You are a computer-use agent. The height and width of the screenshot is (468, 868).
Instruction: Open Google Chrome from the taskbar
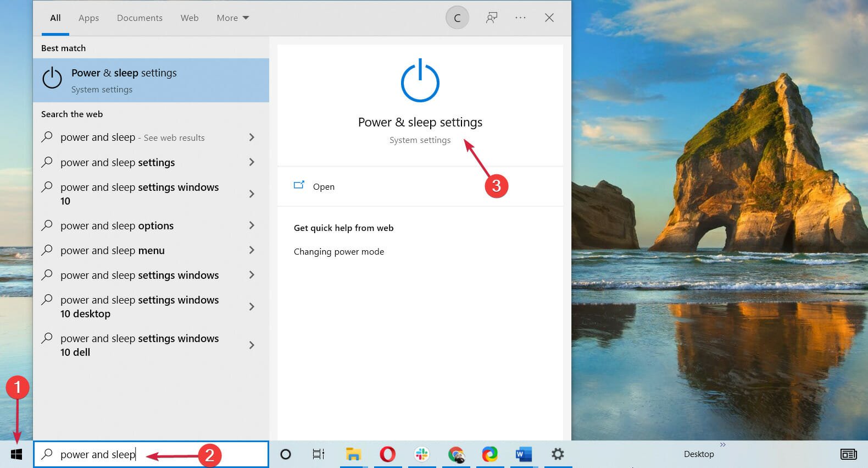click(456, 454)
